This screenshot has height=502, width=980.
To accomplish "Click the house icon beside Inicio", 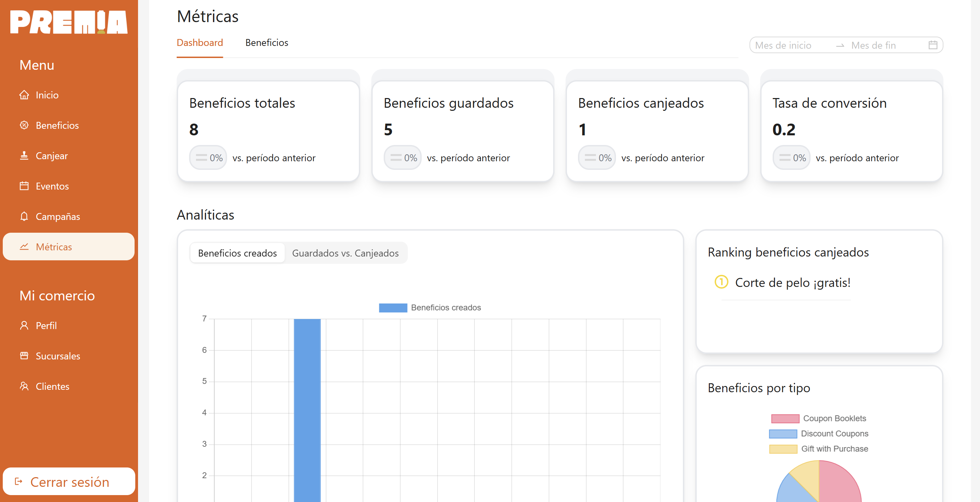I will point(24,95).
